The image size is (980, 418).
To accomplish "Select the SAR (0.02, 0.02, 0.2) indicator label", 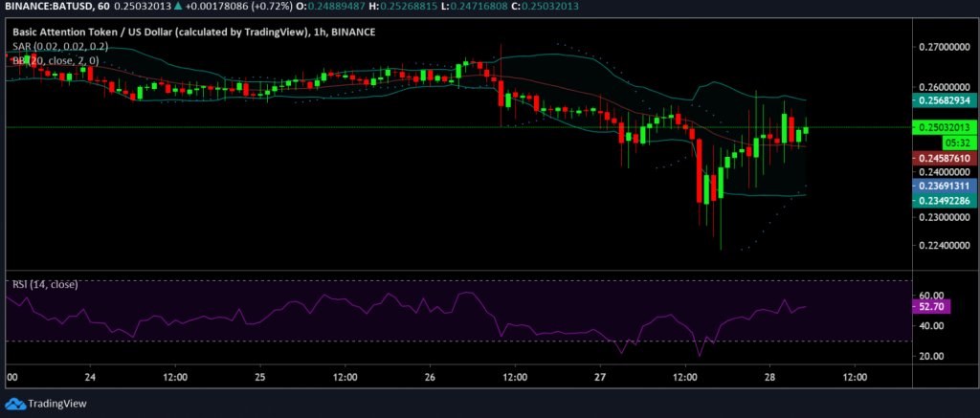I will [x=60, y=46].
